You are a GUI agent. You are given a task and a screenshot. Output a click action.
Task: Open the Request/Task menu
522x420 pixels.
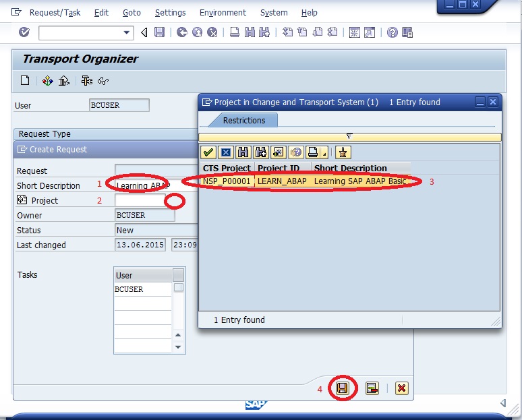(55, 13)
